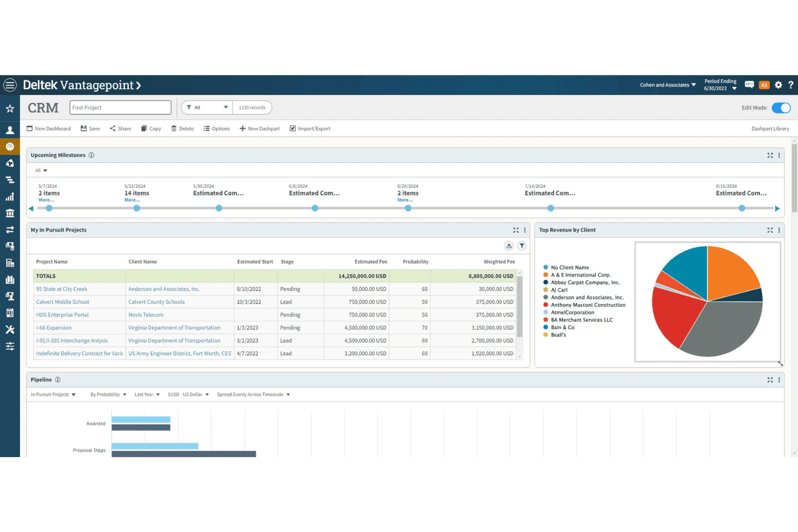The width and height of the screenshot is (798, 532).
Task: Share the dashboard
Action: (120, 129)
